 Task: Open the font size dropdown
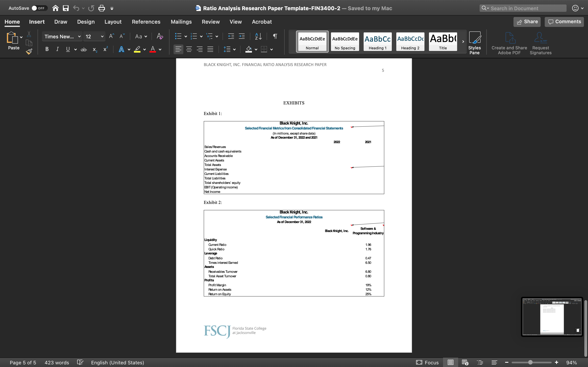[102, 37]
